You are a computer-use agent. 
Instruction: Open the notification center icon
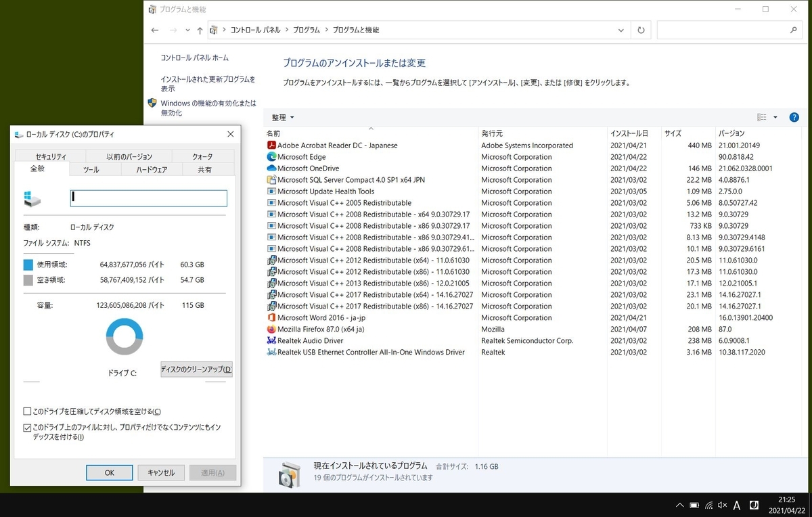click(753, 504)
